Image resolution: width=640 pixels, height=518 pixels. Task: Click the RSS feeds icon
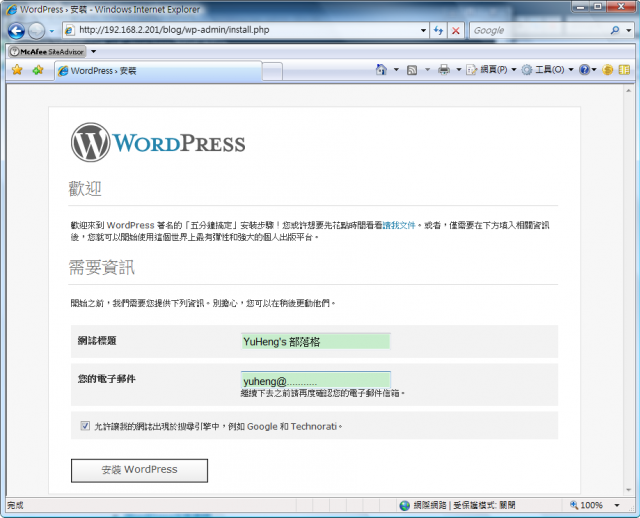tap(412, 70)
